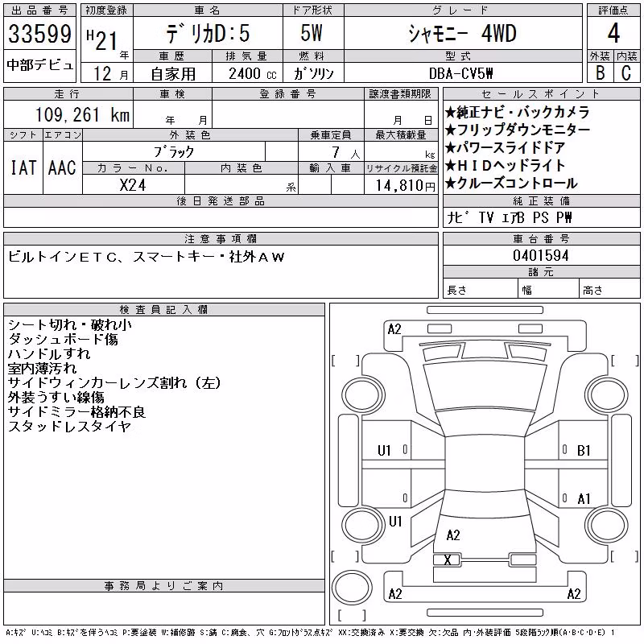Click the 中部デビュー label under lot number
The width and height of the screenshot is (644, 644).
coord(39,65)
